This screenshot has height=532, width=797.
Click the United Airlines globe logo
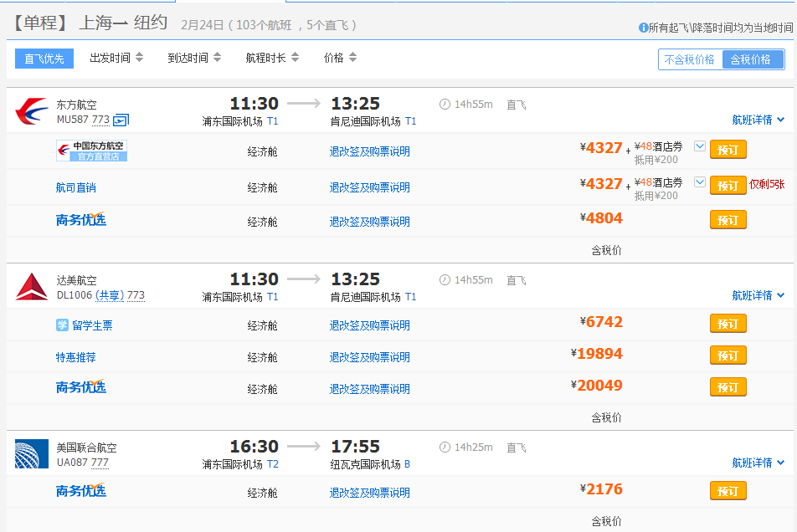pyautogui.click(x=32, y=454)
